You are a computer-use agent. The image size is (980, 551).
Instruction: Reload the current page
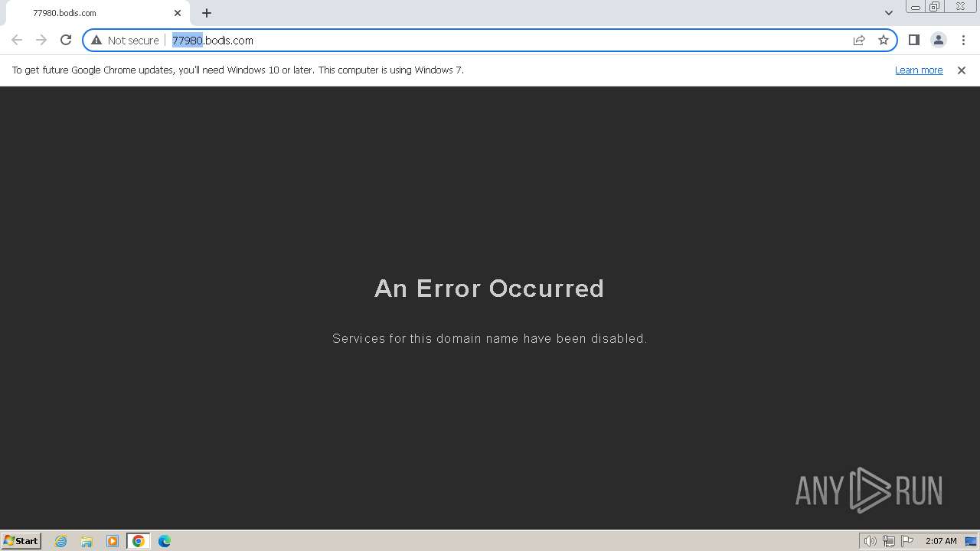pyautogui.click(x=66, y=40)
